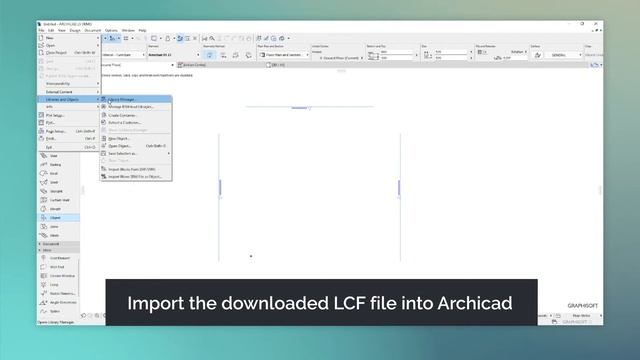
Task: Open the Floor Plan and Section dropdown
Action: coord(284,55)
